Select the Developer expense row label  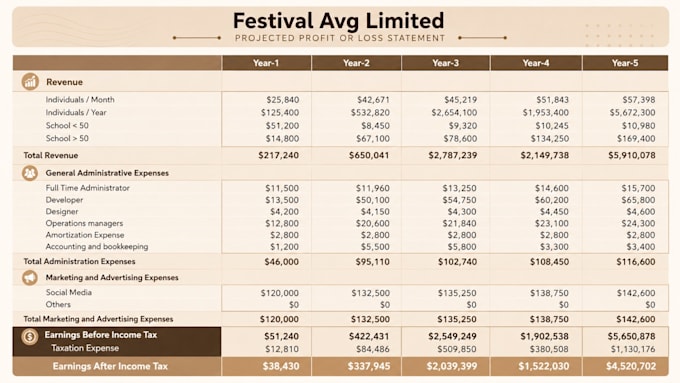coord(64,200)
